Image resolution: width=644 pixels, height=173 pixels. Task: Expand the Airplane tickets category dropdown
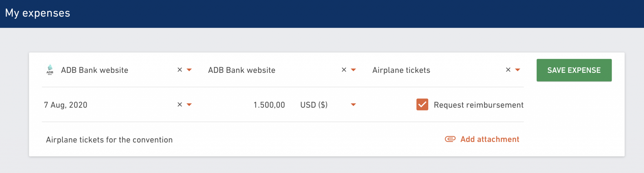(x=518, y=70)
